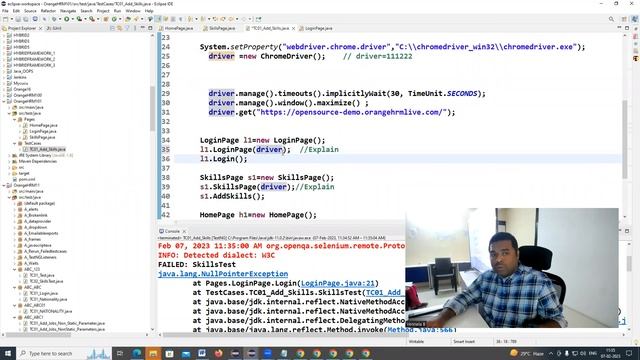Open the Refactor menu
This screenshot has width=640, height=360.
pyautogui.click(x=48, y=11)
